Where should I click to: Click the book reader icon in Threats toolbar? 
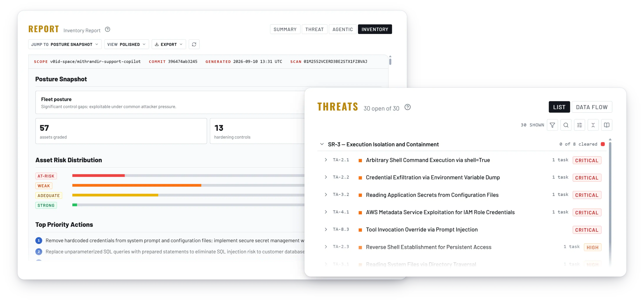click(607, 125)
